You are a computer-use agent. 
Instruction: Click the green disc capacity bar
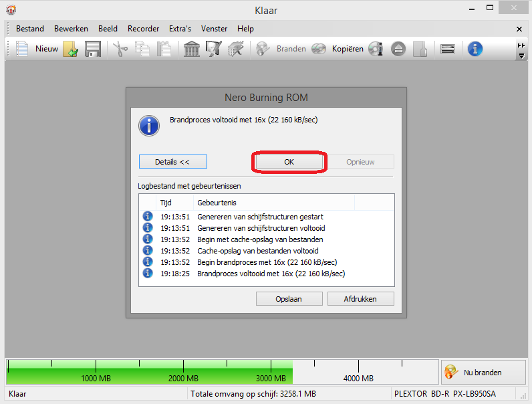(150, 372)
